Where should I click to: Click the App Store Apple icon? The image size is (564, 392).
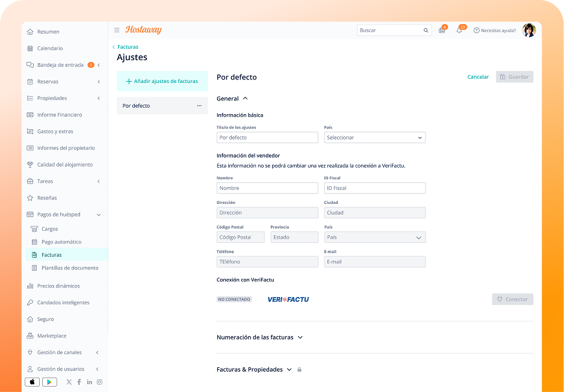pos(32,382)
